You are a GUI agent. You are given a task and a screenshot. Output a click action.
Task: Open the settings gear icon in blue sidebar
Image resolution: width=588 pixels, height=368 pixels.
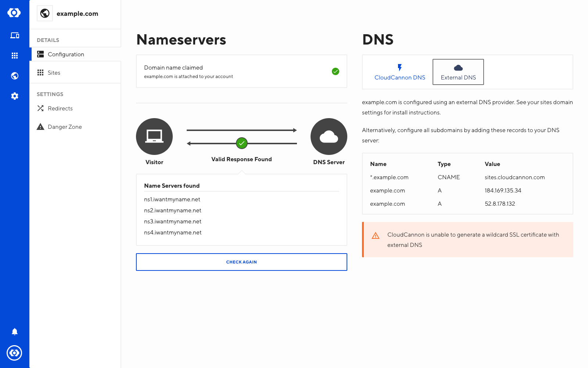coord(15,96)
